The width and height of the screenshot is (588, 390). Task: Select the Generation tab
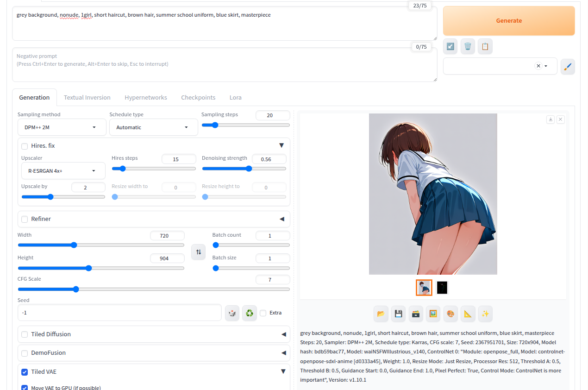pyautogui.click(x=34, y=97)
